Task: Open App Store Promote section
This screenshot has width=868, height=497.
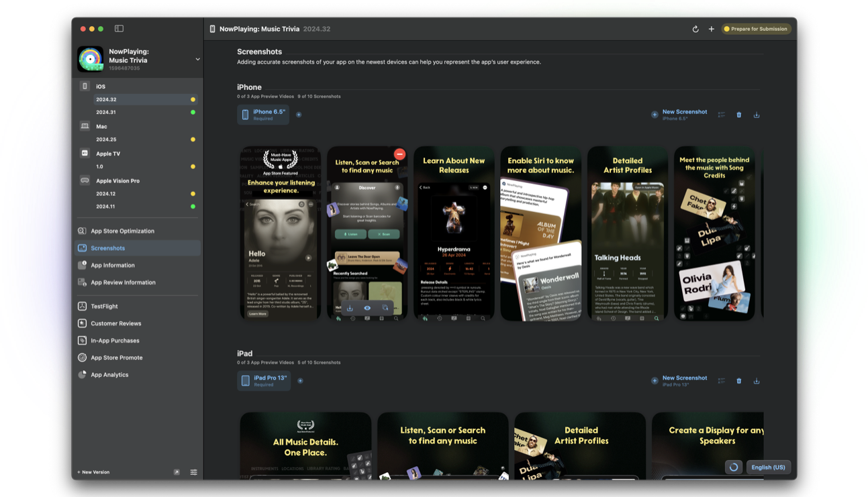Action: 138,357
